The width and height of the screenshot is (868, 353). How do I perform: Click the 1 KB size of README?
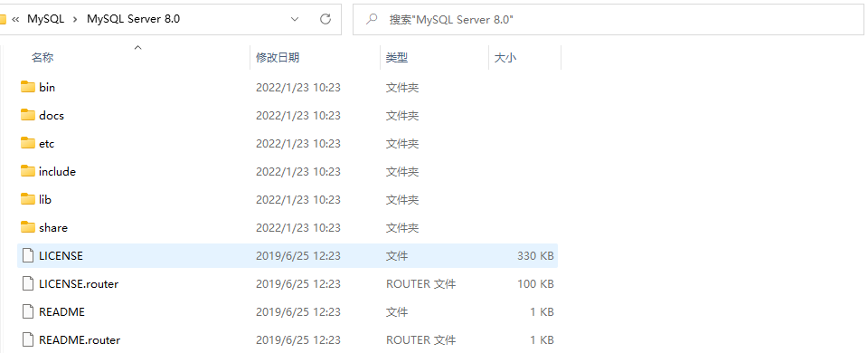coord(542,312)
